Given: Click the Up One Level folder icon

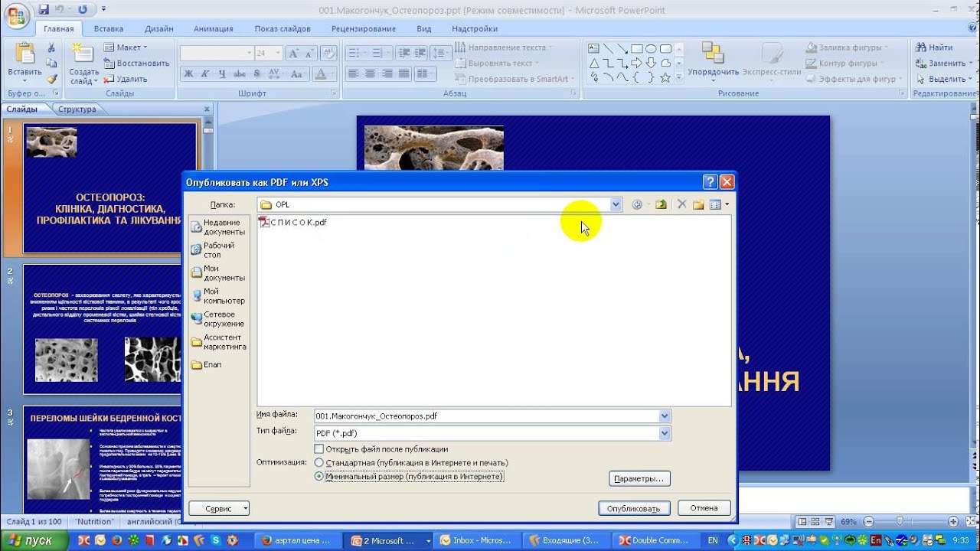Looking at the screenshot, I should pyautogui.click(x=661, y=204).
